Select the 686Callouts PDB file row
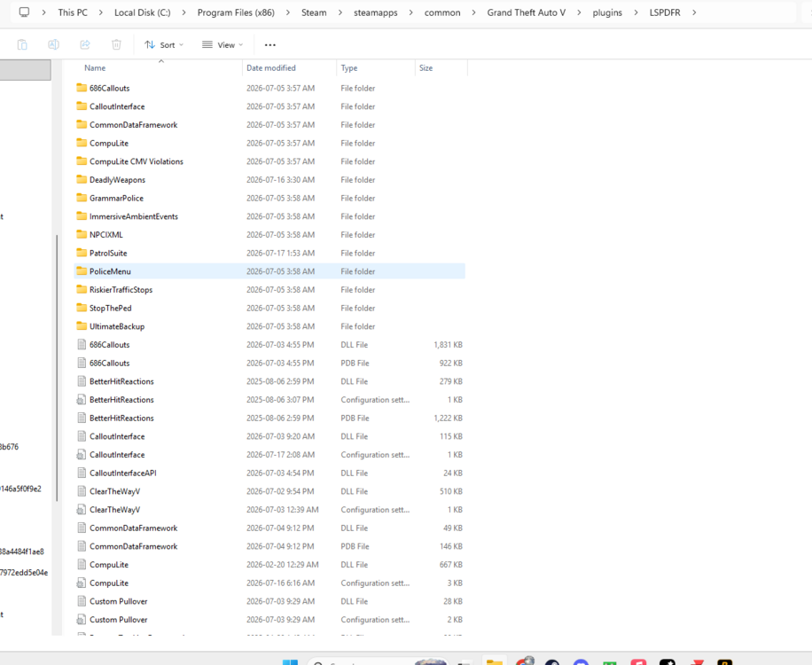Viewport: 812px width, 665px height. tap(269, 363)
